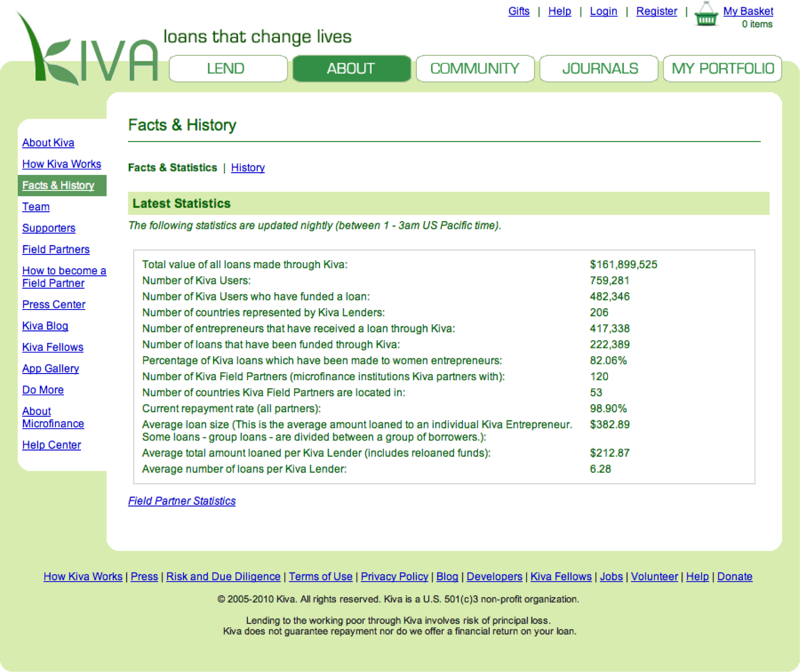This screenshot has width=800, height=672.
Task: Go to How Kiva Works in sidebar
Action: pyautogui.click(x=62, y=164)
